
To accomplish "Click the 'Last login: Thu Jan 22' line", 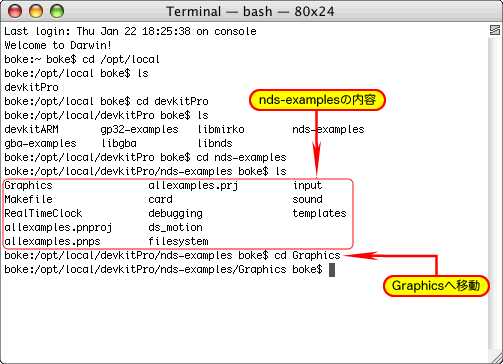I will [x=130, y=31].
